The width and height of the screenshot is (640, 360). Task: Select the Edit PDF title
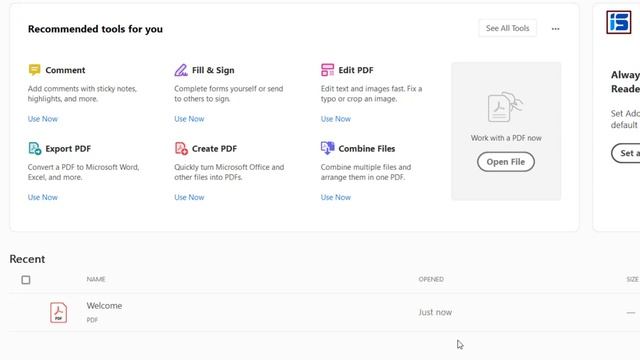click(x=356, y=70)
